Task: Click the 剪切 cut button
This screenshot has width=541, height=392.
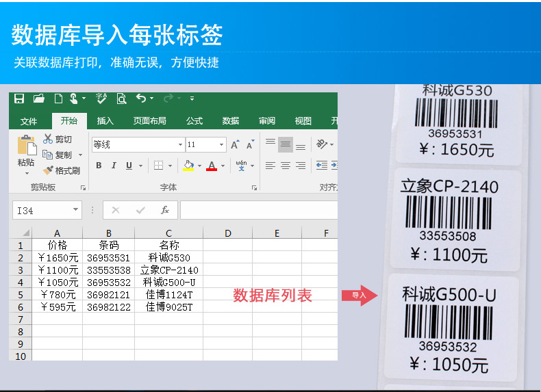Action: [x=58, y=140]
